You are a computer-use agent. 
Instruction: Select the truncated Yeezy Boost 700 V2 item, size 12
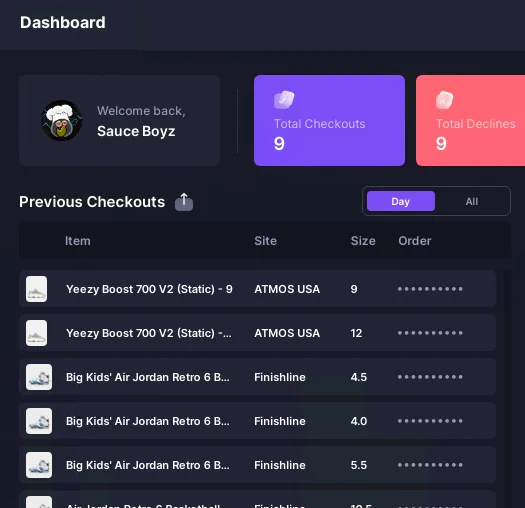tap(149, 333)
